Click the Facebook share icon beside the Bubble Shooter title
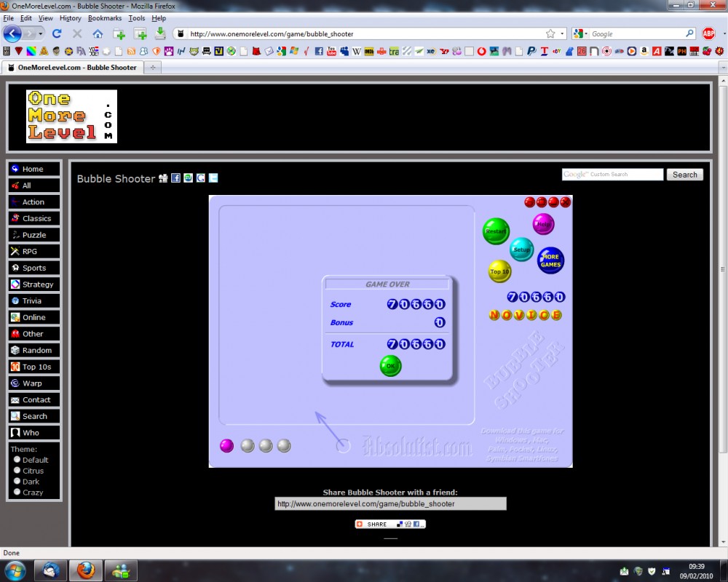 [x=175, y=178]
